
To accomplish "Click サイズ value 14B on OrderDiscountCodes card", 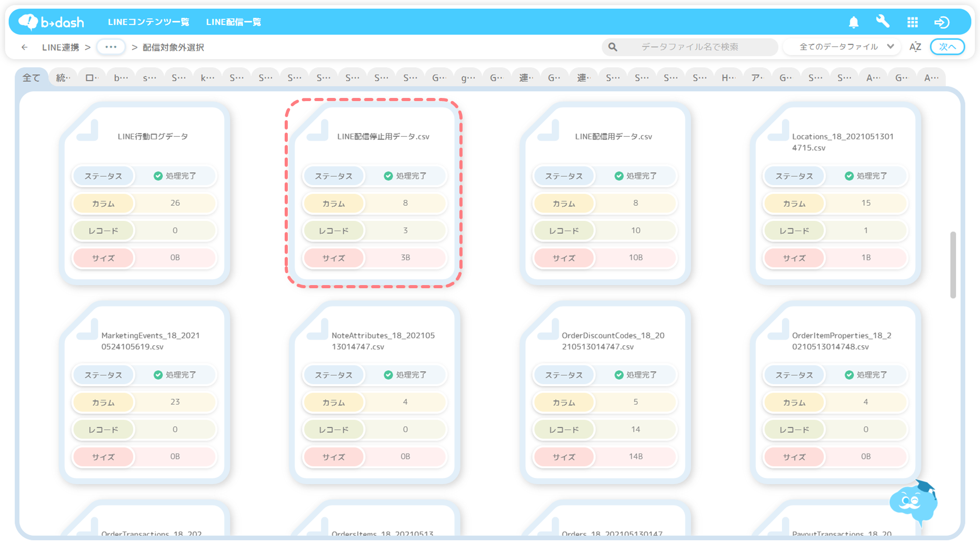I will [635, 457].
